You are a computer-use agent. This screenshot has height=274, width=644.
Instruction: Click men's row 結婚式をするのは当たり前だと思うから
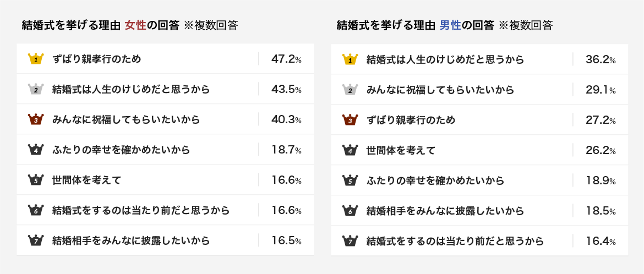[479, 241]
